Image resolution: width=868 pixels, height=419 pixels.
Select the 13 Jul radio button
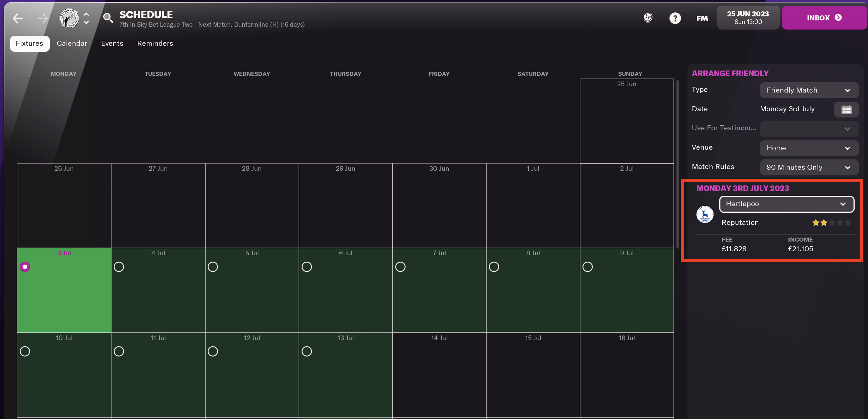[307, 351]
